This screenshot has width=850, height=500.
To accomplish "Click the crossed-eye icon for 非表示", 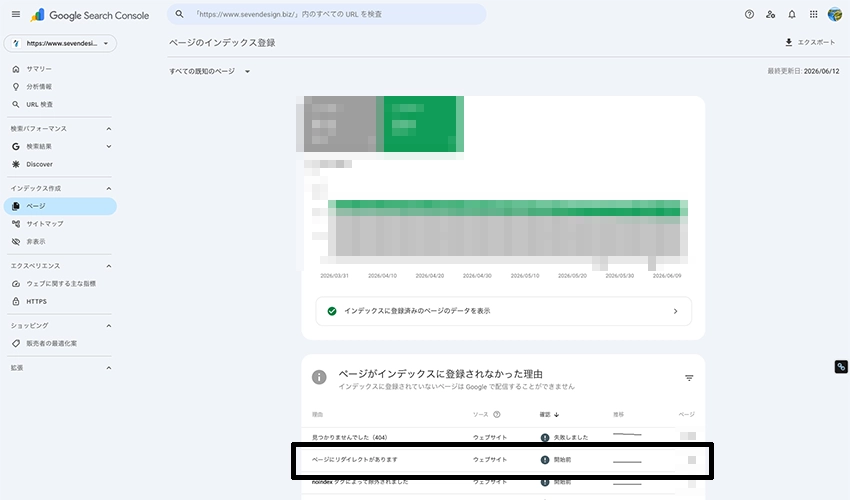I will [16, 242].
